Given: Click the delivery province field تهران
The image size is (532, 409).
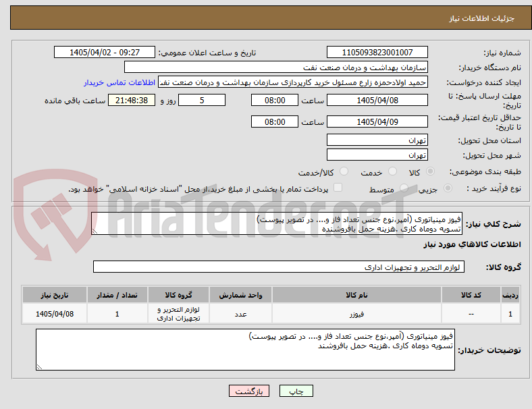Looking at the screenshot, I should click(x=377, y=140).
